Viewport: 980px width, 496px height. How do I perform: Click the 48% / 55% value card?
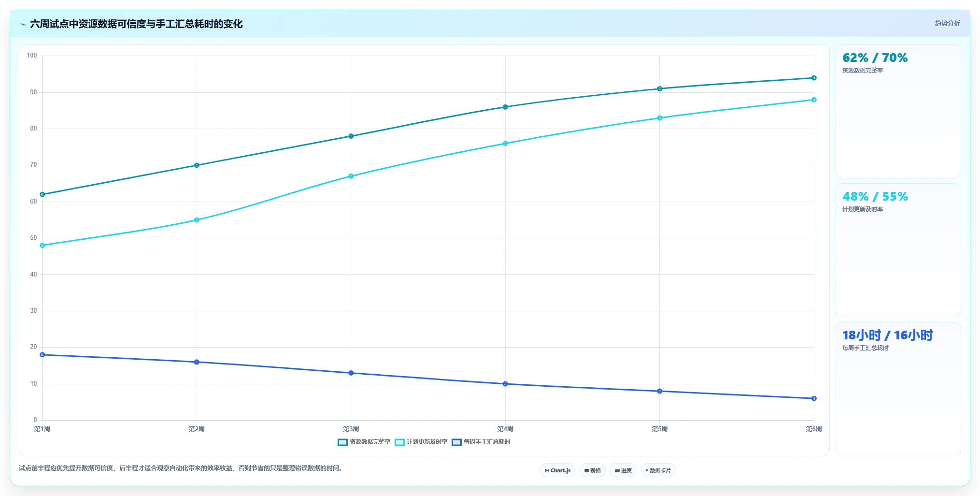coord(898,250)
